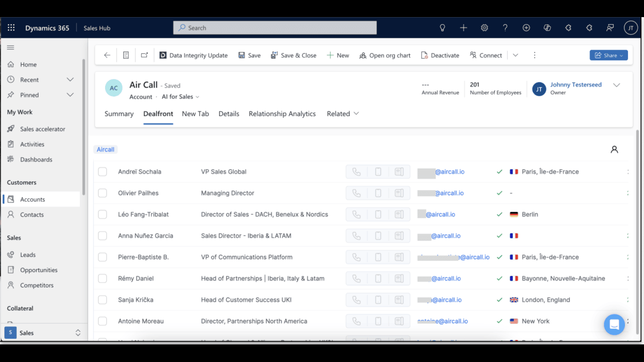Click the contact card icon for Pierre-Baptiste B.
This screenshot has height=362, width=644.
(399, 257)
